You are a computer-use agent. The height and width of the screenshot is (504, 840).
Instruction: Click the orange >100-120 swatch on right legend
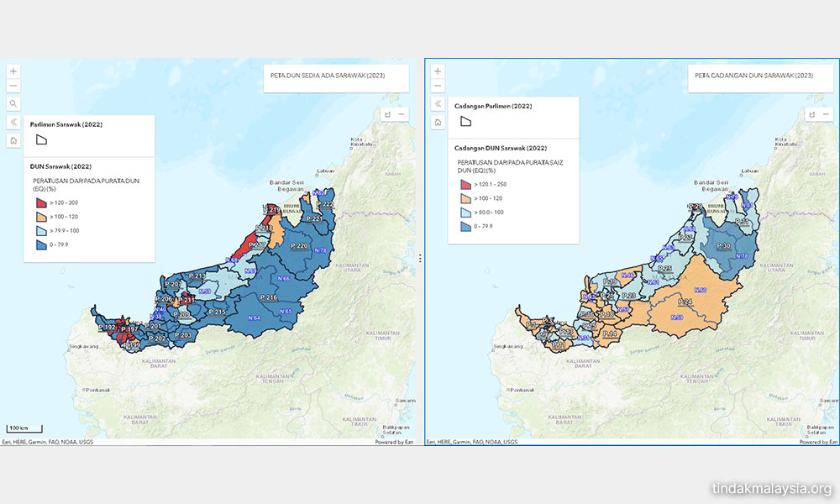[x=464, y=198]
